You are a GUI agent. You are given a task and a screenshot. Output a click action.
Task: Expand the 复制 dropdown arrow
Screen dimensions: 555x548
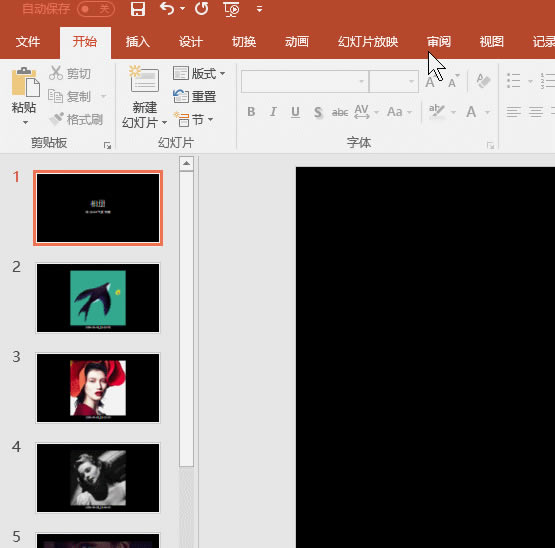[x=103, y=96]
